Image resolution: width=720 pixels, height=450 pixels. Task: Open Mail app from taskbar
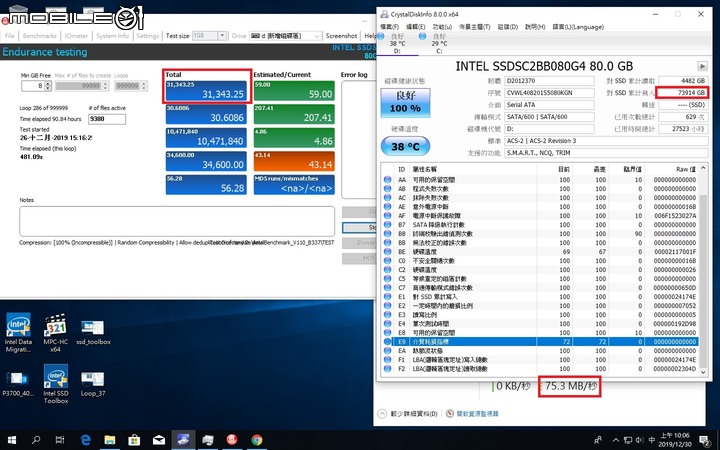tap(159, 440)
